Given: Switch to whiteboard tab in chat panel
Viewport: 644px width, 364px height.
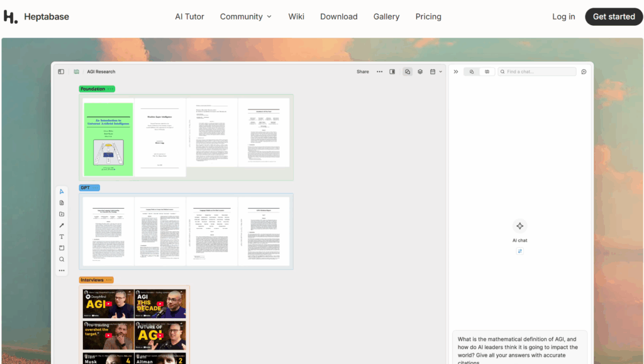Looking at the screenshot, I should pyautogui.click(x=487, y=72).
